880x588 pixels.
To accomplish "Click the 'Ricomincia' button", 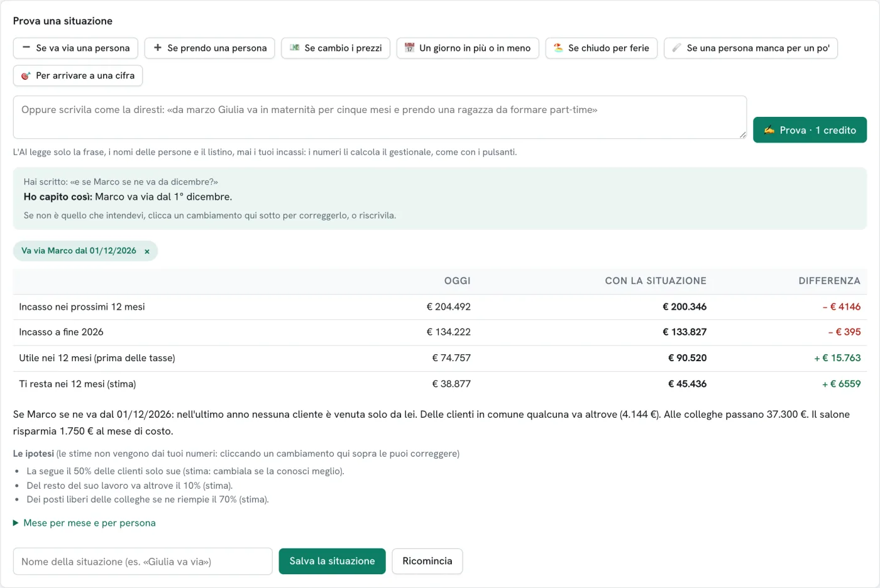I will pos(427,561).
